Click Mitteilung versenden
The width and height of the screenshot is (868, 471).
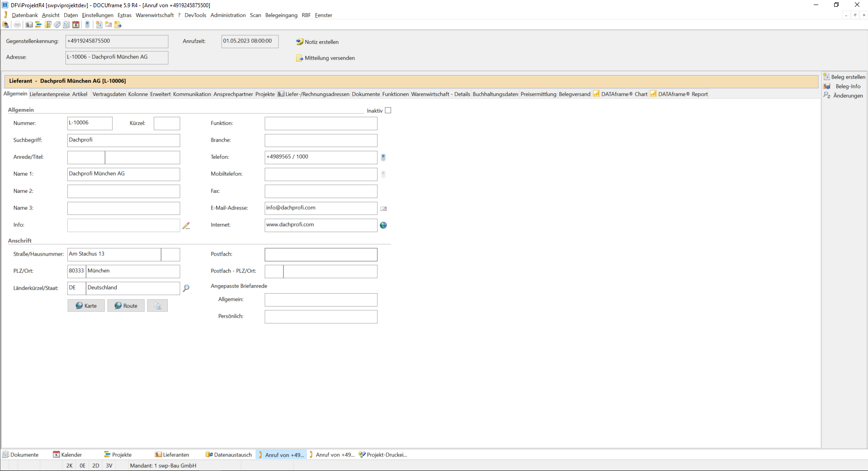pyautogui.click(x=325, y=58)
